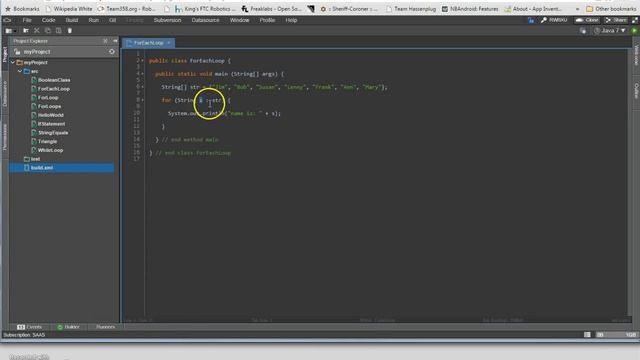The height and width of the screenshot is (360, 640).
Task: Collapse the src folder
Action: 20,71
